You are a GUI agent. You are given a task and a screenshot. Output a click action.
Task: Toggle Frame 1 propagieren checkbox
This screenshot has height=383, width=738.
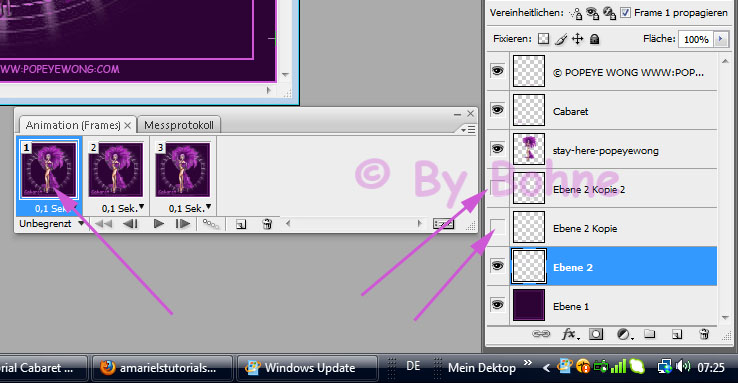(626, 13)
